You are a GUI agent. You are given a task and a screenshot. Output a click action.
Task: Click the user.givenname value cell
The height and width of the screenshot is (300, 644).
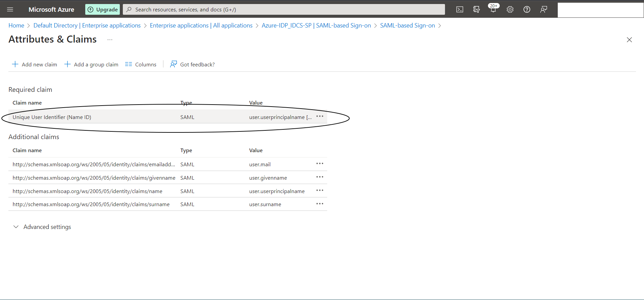pyautogui.click(x=268, y=178)
